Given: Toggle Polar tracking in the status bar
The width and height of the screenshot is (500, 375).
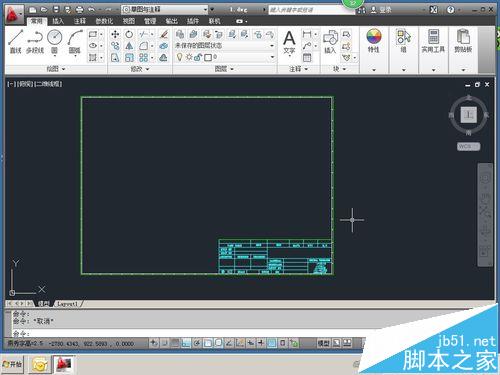Looking at the screenshot, I should [197, 343].
